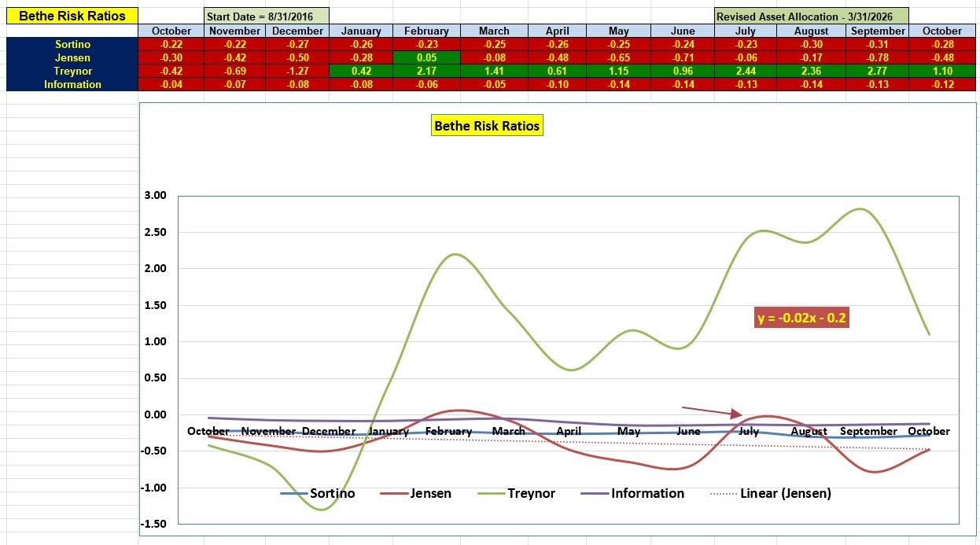This screenshot has width=980, height=545.
Task: Click the Information legend entry in chart
Action: (632, 493)
